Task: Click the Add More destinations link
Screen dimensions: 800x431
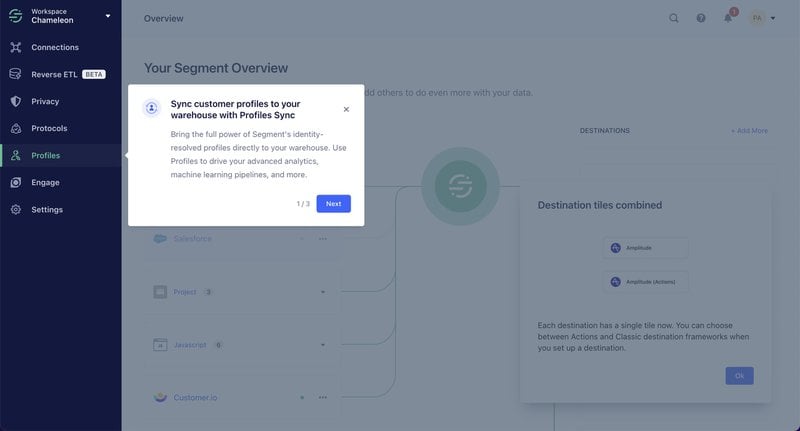Action: [749, 131]
